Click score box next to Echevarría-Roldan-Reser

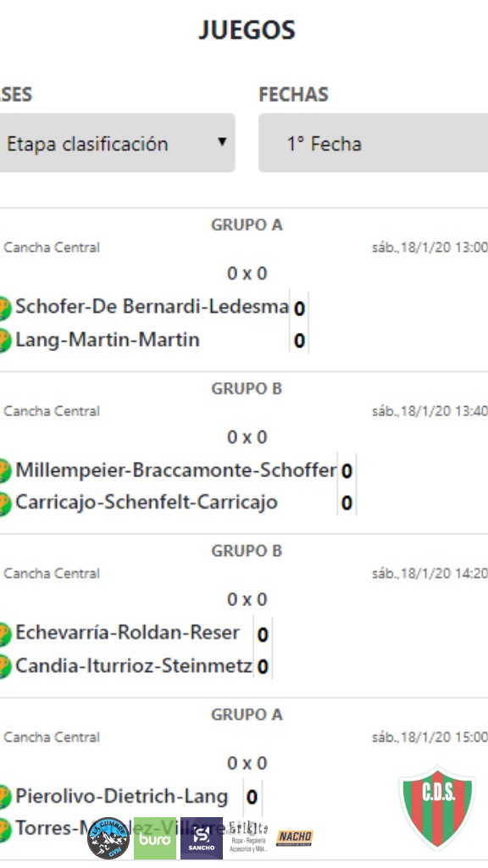pyautogui.click(x=263, y=634)
